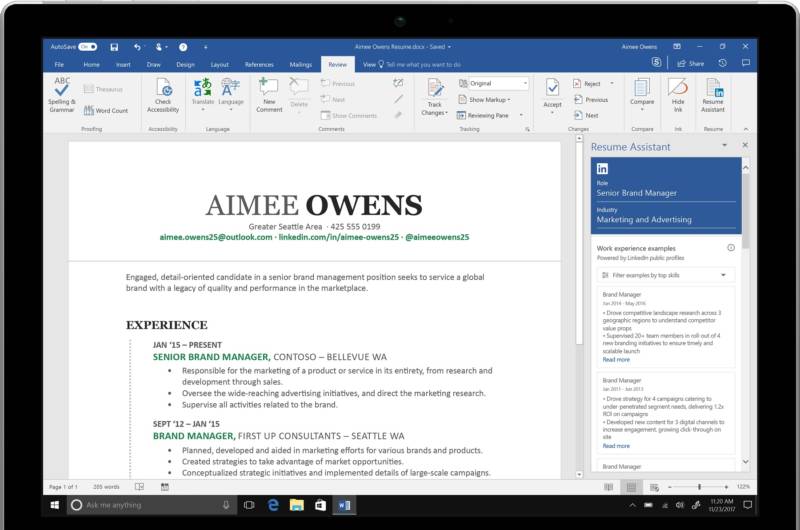800x530 pixels.
Task: Switch to Print Layout view in status bar
Action: (631, 487)
